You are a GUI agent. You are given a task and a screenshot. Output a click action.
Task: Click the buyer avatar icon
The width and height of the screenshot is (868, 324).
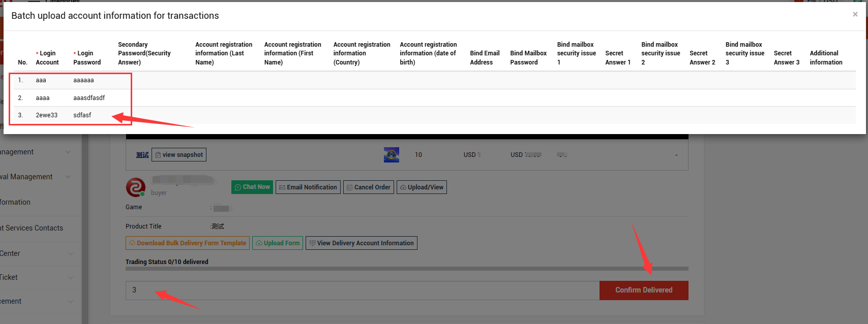(136, 187)
